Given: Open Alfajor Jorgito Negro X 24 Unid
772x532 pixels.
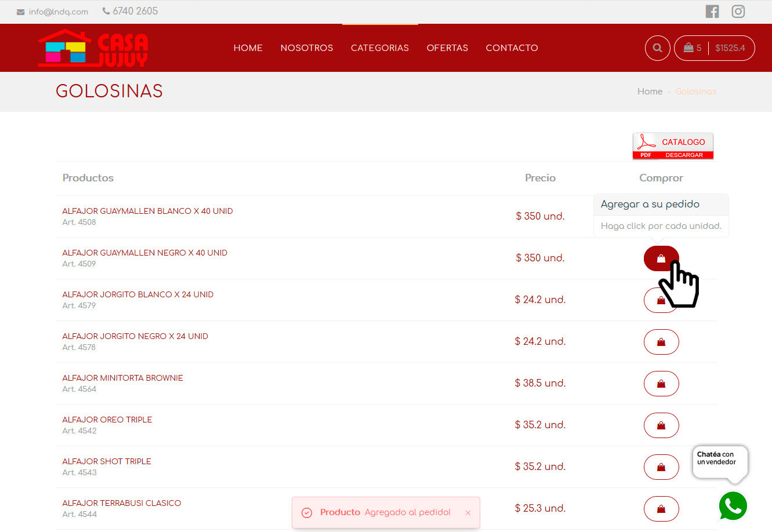Looking at the screenshot, I should [x=135, y=336].
